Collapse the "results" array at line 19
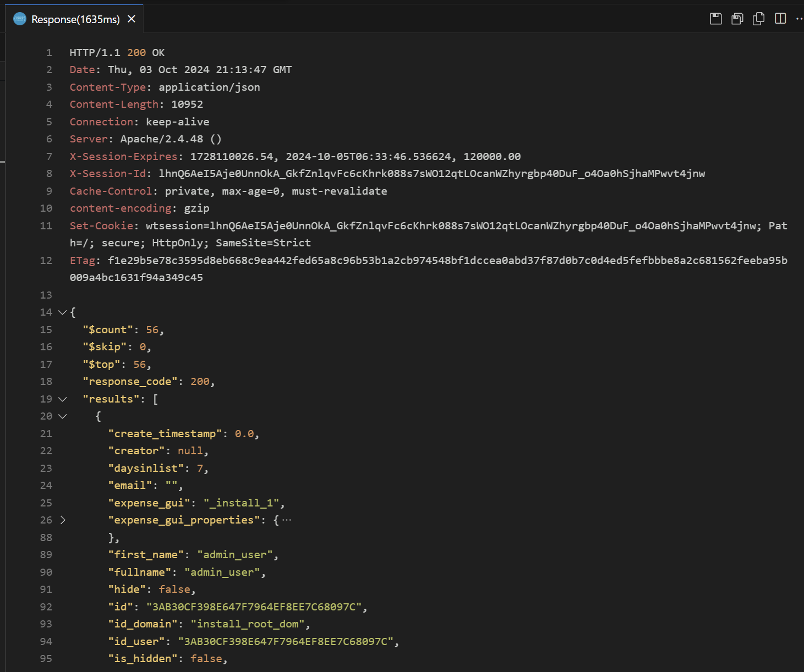 tap(63, 399)
